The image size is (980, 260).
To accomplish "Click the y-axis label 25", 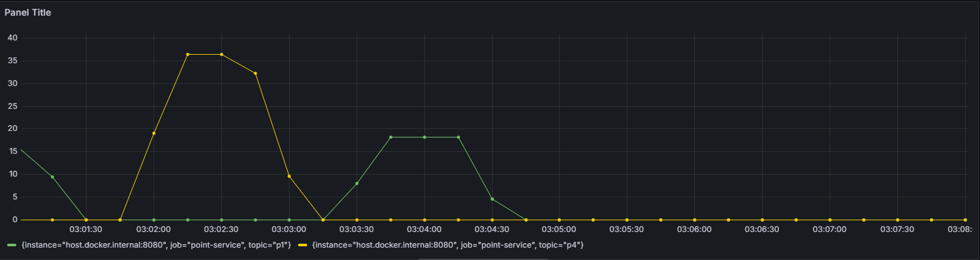I will coord(12,106).
